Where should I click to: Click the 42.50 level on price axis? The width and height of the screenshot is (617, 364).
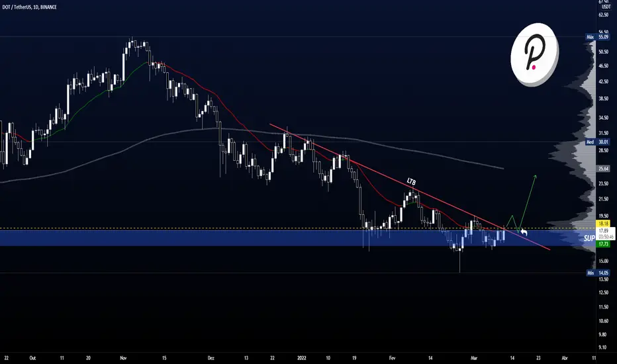[603, 81]
